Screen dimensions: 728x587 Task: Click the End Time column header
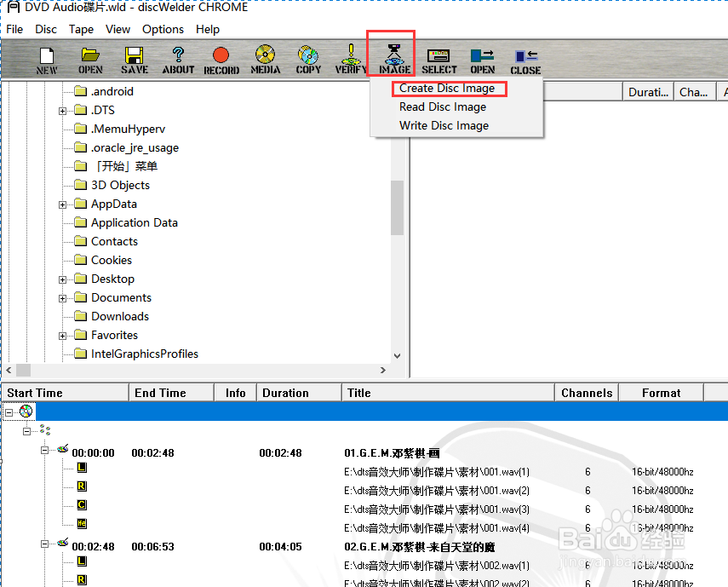pyautogui.click(x=171, y=393)
